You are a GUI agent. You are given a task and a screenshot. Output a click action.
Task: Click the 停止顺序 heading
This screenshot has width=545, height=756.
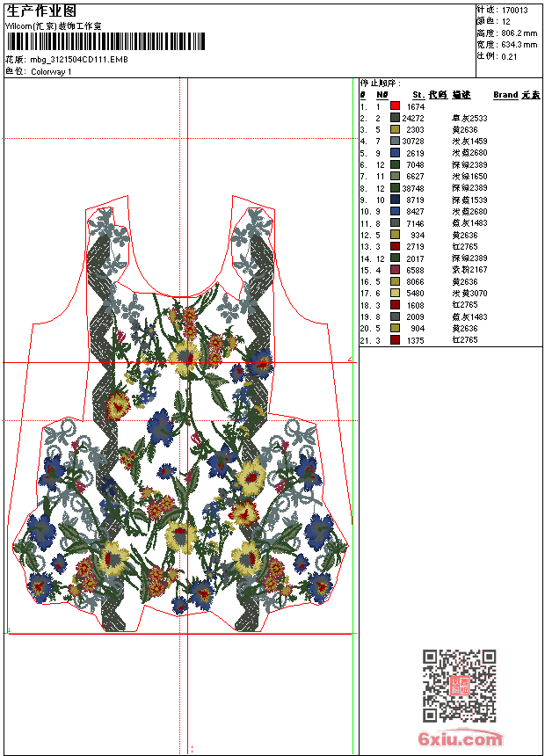(x=380, y=83)
